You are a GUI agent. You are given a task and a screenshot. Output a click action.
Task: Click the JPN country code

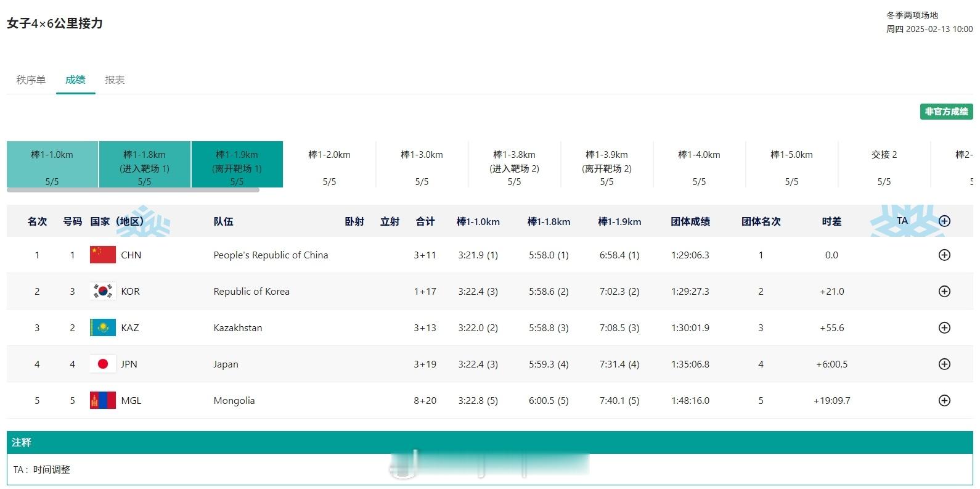point(129,364)
